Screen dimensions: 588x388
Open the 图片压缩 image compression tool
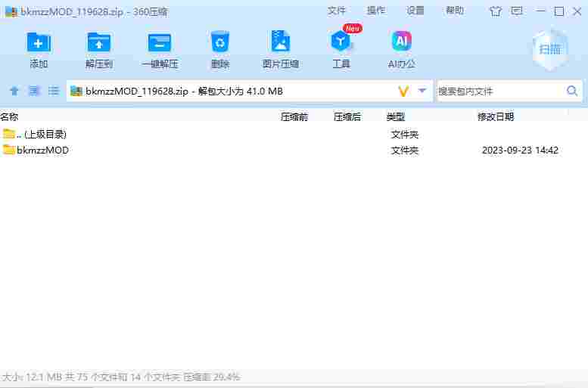pos(280,42)
